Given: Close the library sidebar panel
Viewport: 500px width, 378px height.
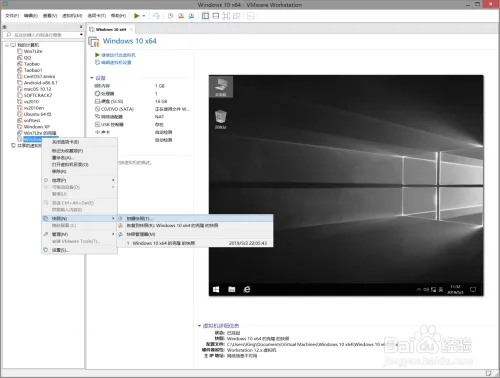Looking at the screenshot, I should 81,27.
